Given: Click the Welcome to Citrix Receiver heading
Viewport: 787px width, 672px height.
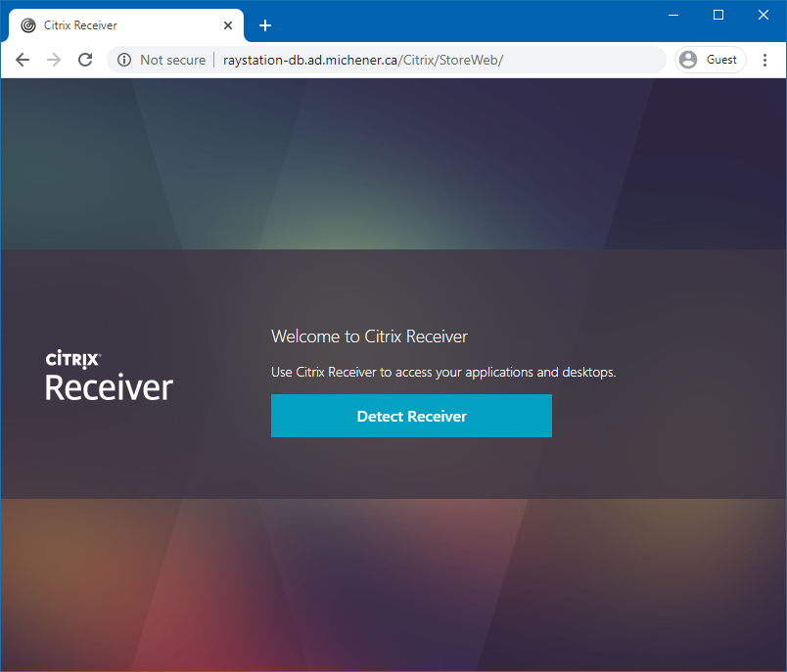Looking at the screenshot, I should [x=369, y=336].
